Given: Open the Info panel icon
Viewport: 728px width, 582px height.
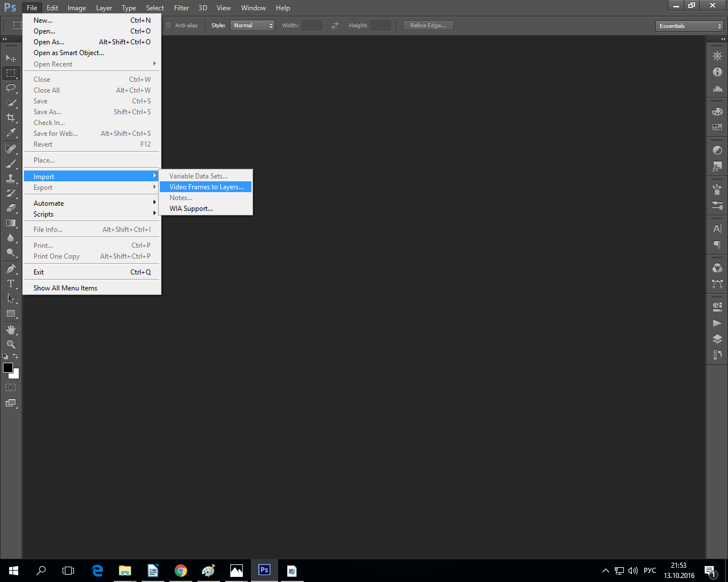Looking at the screenshot, I should coord(717,72).
